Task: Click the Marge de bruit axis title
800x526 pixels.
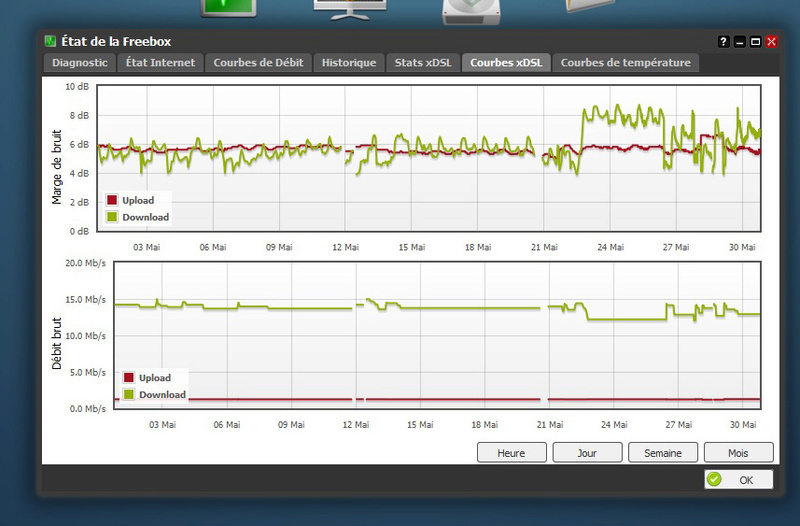Action: pyautogui.click(x=57, y=167)
